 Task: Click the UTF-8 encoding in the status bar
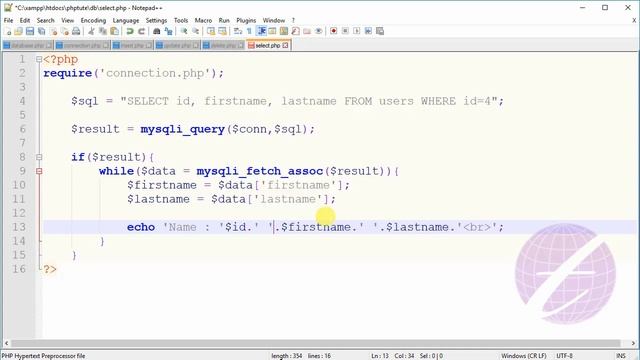point(564,356)
